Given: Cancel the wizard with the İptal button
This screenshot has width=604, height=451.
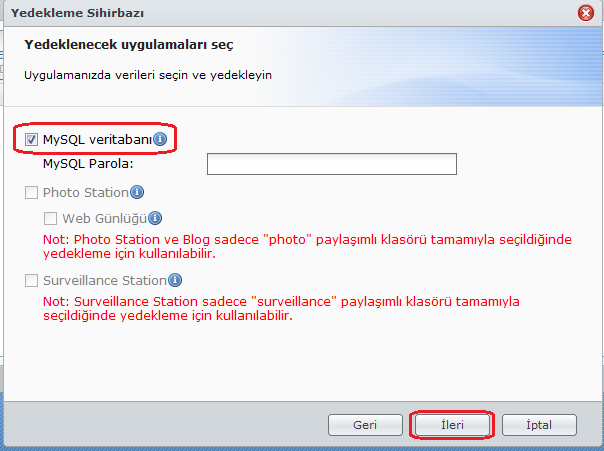Looking at the screenshot, I should click(539, 425).
